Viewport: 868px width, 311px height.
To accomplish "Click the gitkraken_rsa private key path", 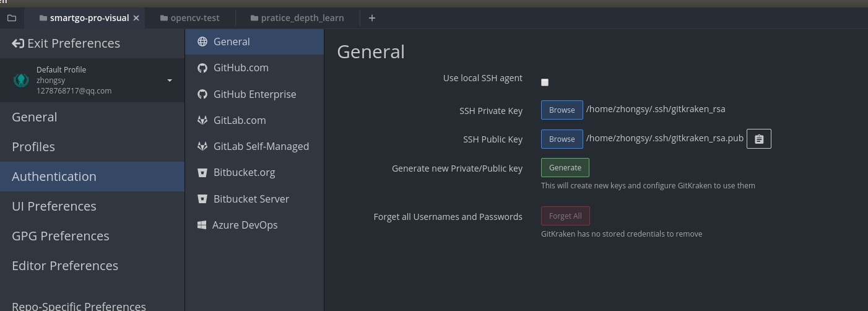I will [656, 109].
